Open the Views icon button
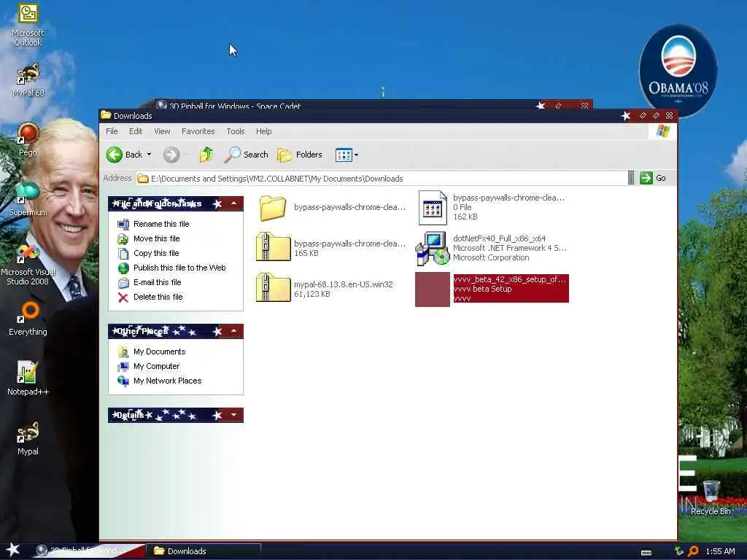 pyautogui.click(x=344, y=155)
